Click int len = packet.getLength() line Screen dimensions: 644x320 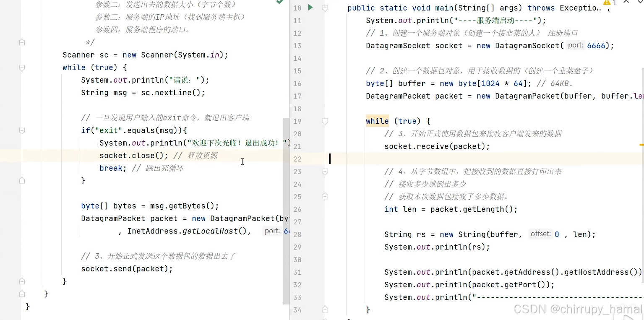(x=451, y=209)
